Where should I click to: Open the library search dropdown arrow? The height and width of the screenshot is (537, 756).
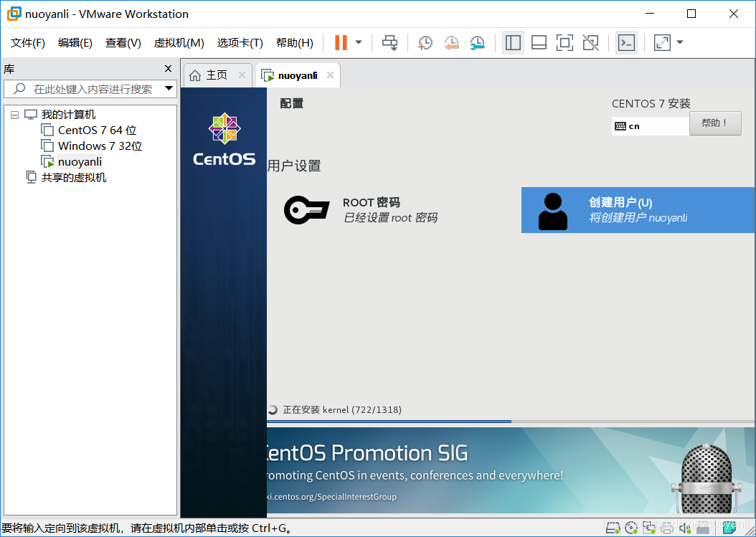[x=169, y=88]
